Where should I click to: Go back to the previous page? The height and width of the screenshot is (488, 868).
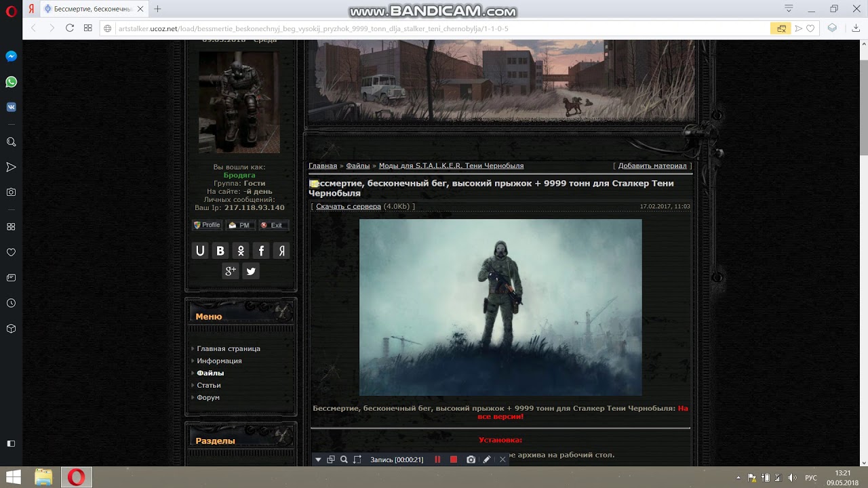tap(33, 28)
